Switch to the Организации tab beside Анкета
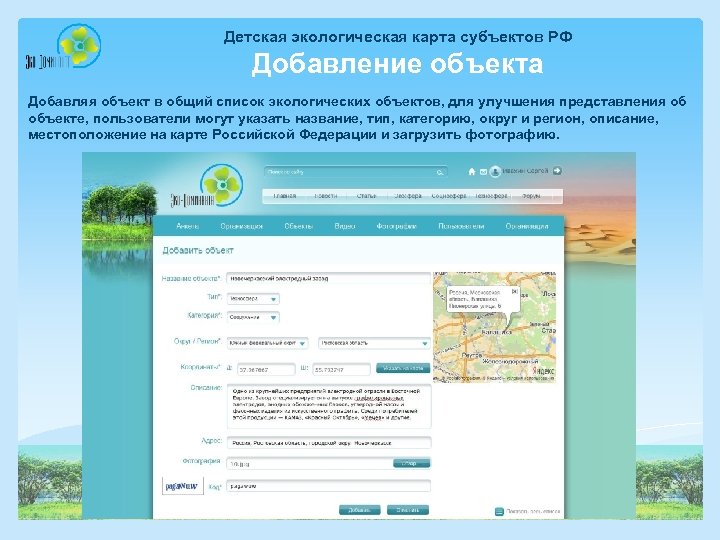 [242, 226]
